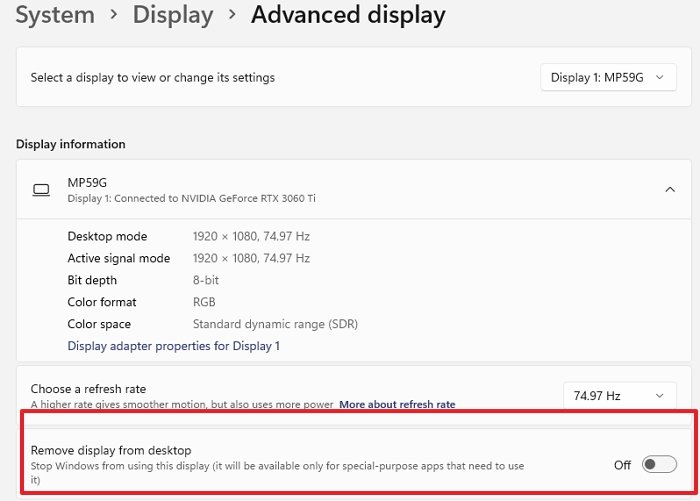Click the chevron separator after Display

(232, 16)
